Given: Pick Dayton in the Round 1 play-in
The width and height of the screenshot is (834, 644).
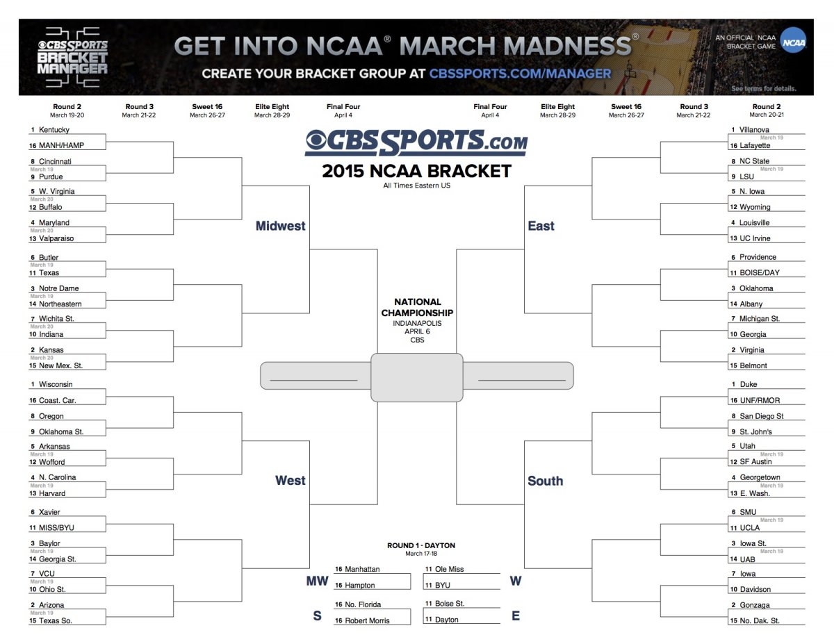Looking at the screenshot, I should pyautogui.click(x=446, y=620).
